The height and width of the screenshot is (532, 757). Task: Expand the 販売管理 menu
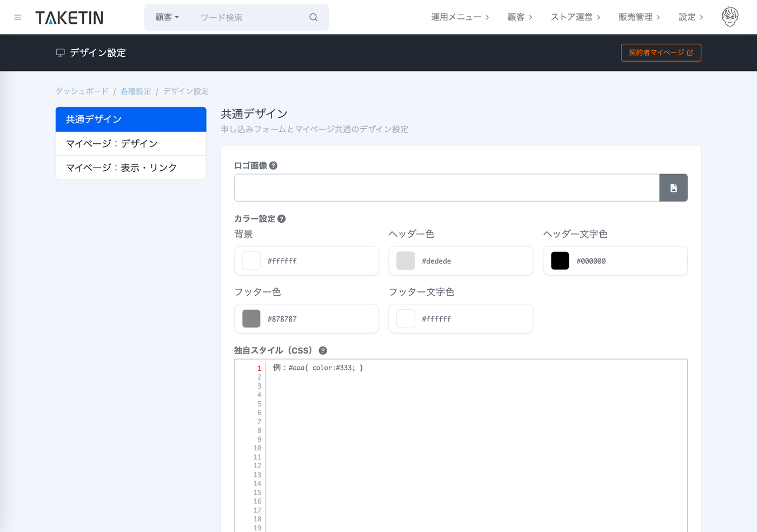pos(639,17)
